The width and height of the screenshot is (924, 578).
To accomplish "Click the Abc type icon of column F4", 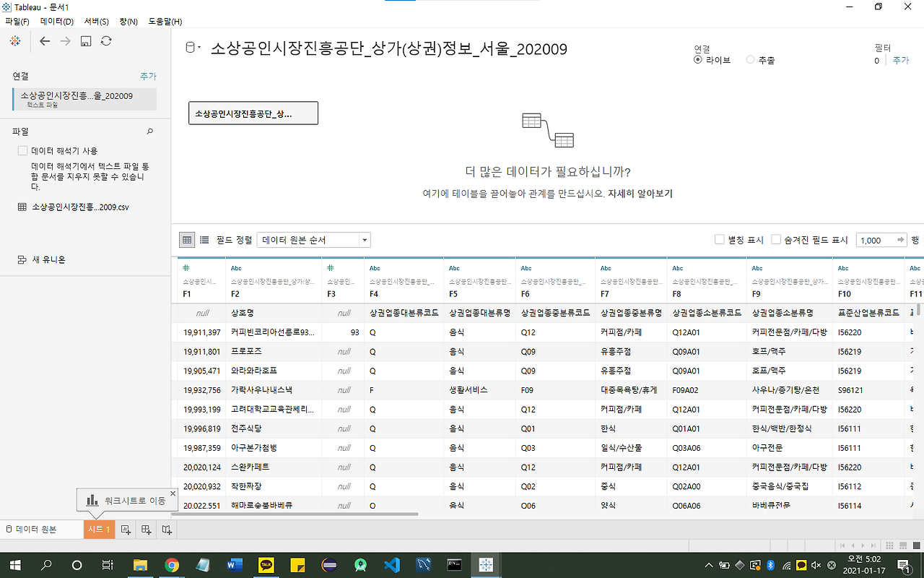I will [375, 268].
